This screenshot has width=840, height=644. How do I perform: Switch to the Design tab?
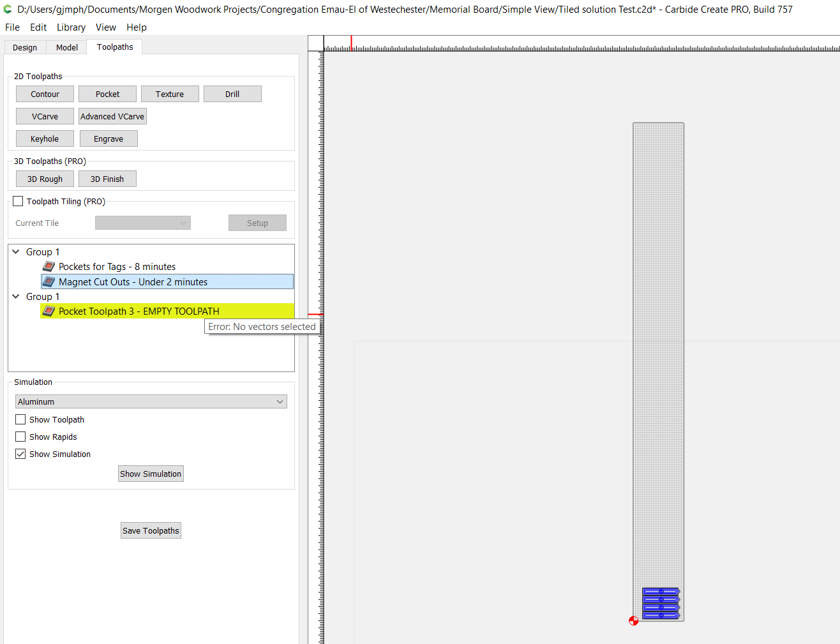(x=25, y=48)
